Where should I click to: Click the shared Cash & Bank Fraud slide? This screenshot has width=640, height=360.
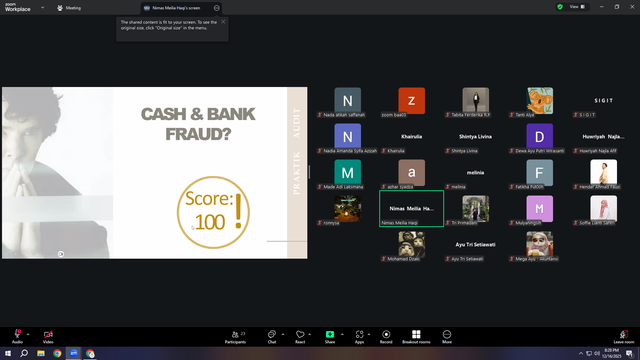[x=155, y=173]
